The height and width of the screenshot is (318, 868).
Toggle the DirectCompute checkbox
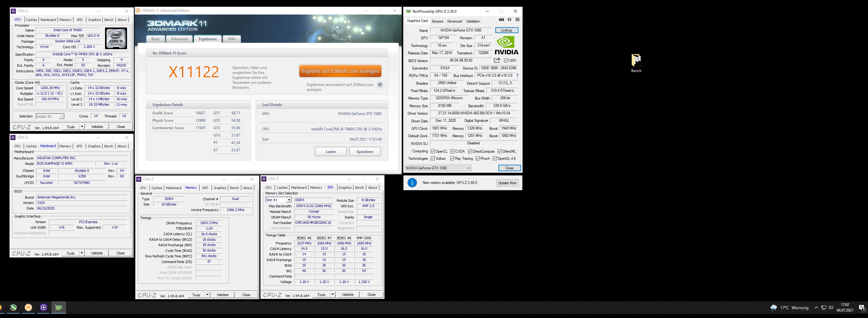pos(470,151)
